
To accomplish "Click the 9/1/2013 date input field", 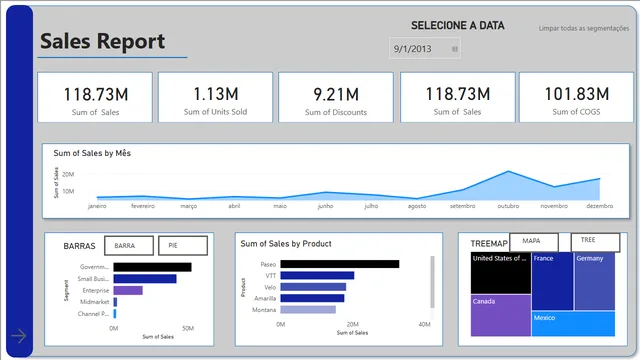I will [425, 49].
